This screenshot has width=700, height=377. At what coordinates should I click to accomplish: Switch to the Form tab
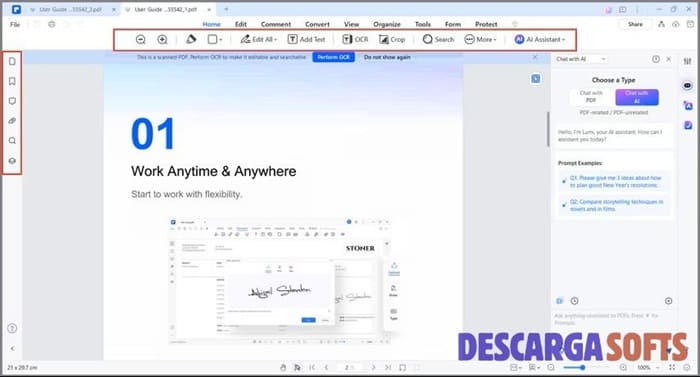(453, 24)
